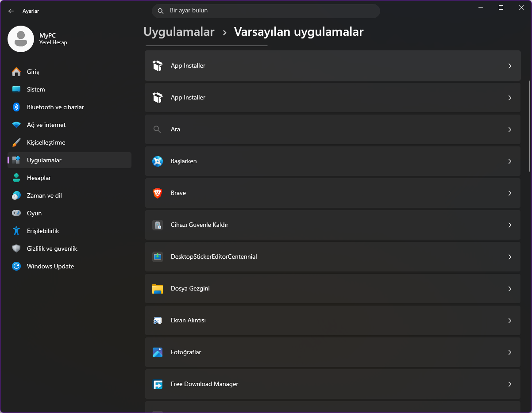Open Bluetooth ve cihazlar section

coord(69,107)
